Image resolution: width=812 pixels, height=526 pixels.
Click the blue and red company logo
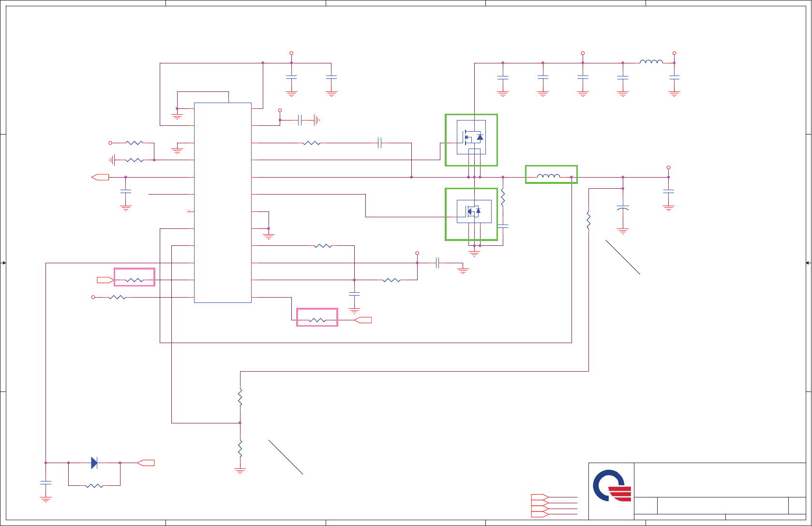coord(612,485)
